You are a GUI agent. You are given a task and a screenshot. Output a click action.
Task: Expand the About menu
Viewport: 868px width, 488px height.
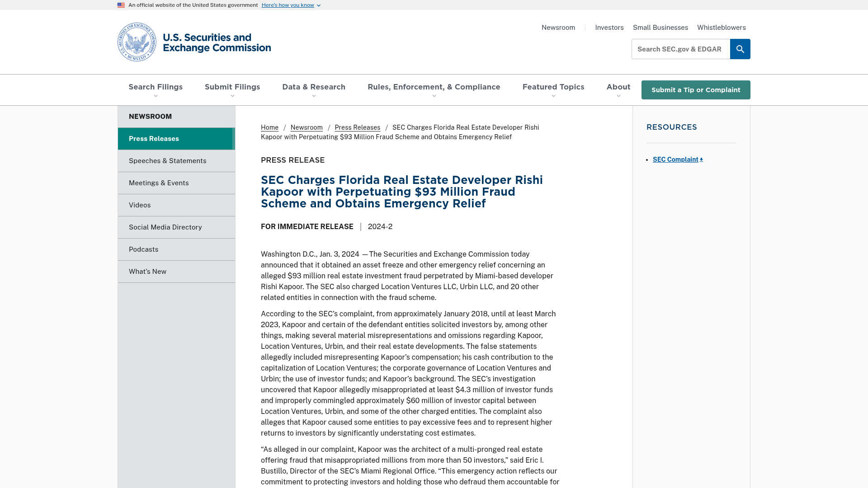[618, 90]
